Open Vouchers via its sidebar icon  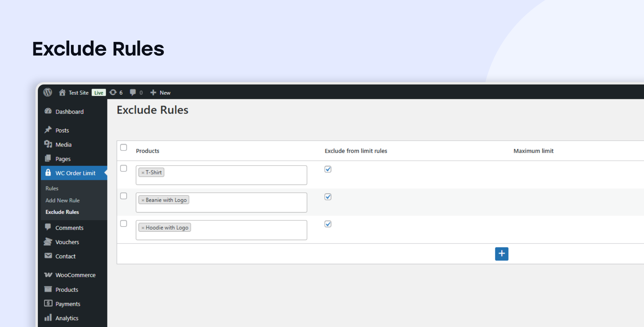click(x=48, y=242)
